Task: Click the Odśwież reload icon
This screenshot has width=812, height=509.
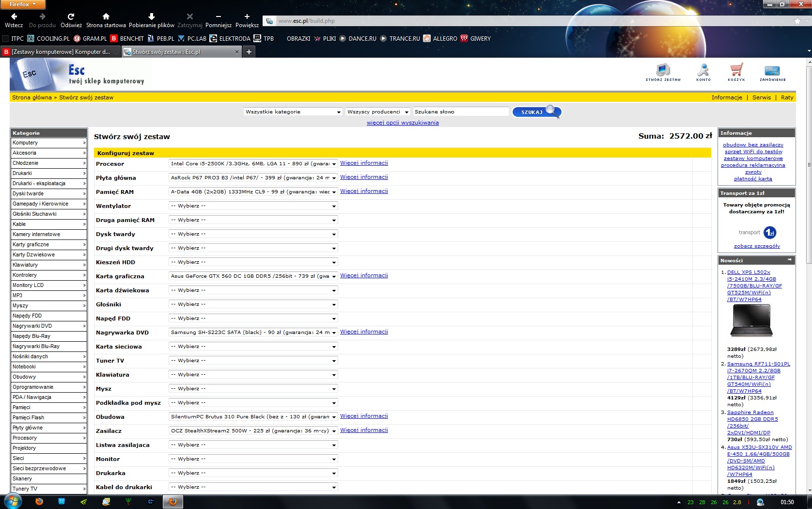Action: [x=71, y=16]
